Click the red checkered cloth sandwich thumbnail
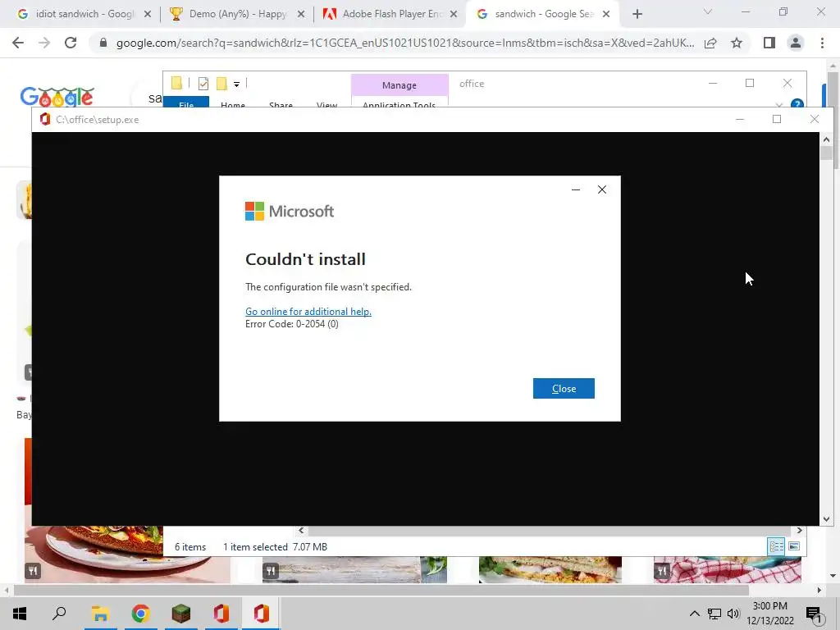The width and height of the screenshot is (840, 630). [x=728, y=569]
